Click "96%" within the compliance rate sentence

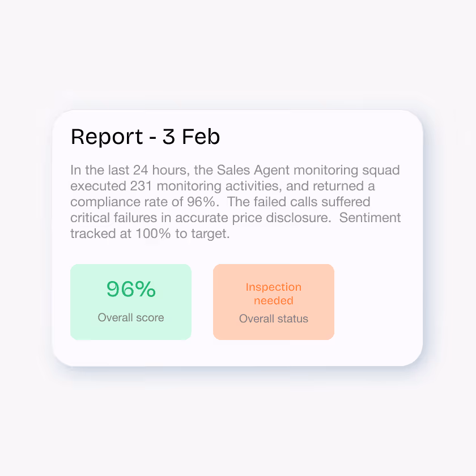[x=201, y=202]
